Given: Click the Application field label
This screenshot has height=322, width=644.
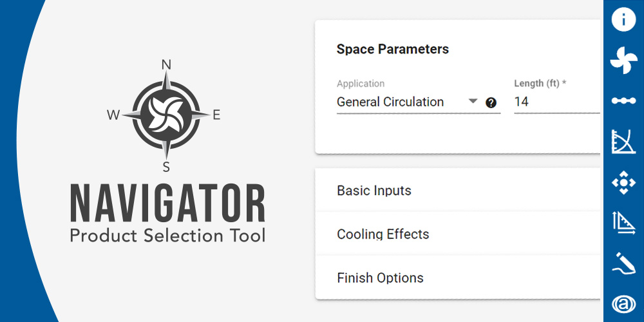Looking at the screenshot, I should click(x=361, y=84).
